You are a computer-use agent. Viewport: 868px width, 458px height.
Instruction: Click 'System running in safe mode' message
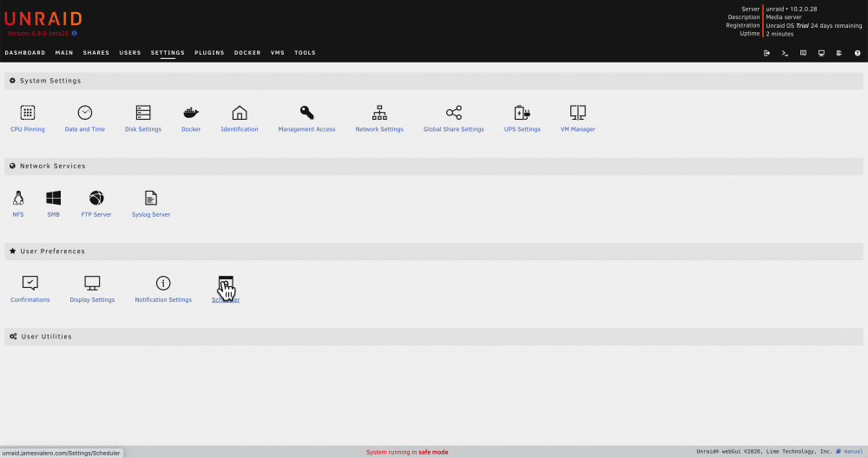(407, 452)
